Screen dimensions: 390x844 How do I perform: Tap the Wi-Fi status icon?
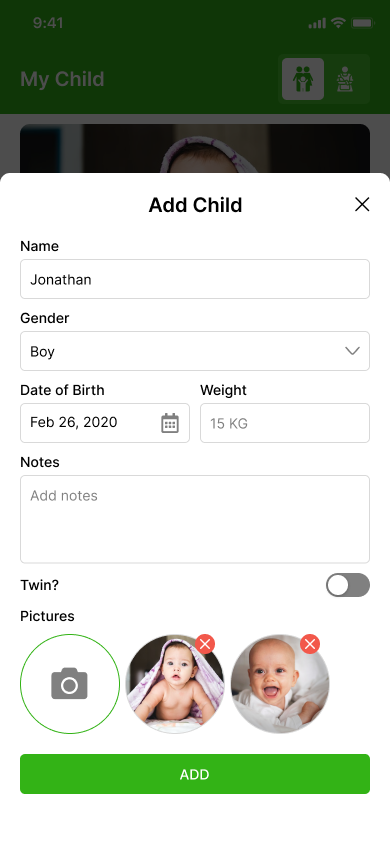click(338, 23)
